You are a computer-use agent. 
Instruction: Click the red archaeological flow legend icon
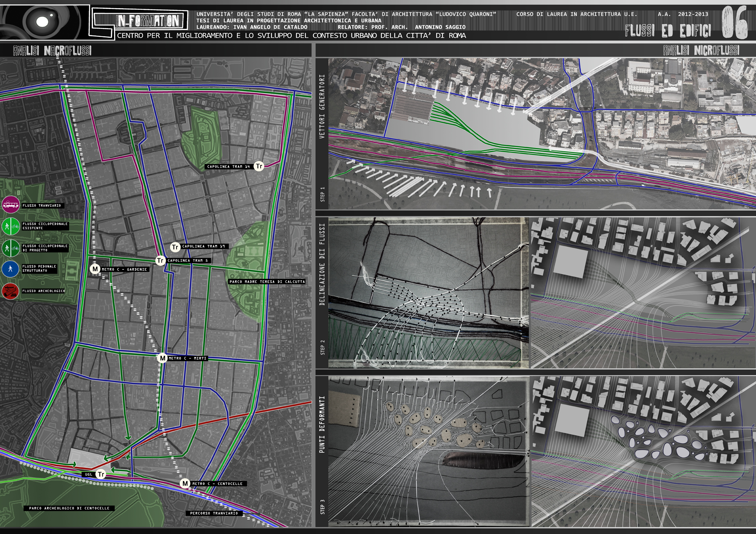(10, 291)
